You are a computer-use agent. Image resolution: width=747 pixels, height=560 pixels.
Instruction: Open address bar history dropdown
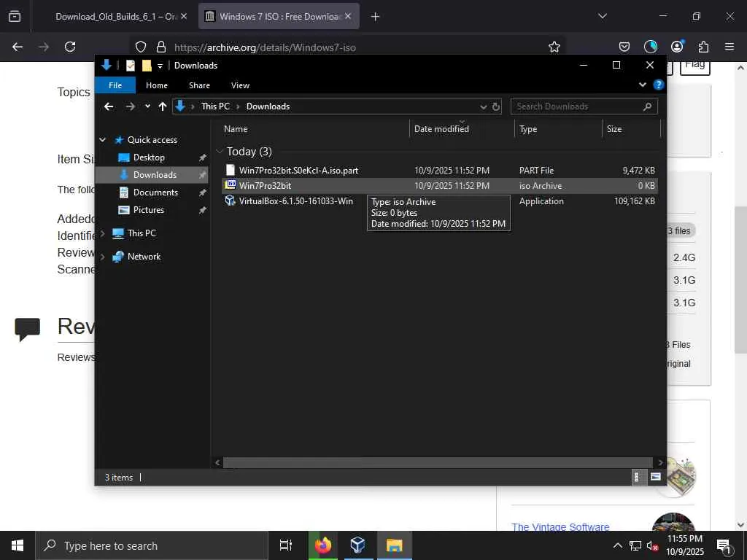(483, 106)
